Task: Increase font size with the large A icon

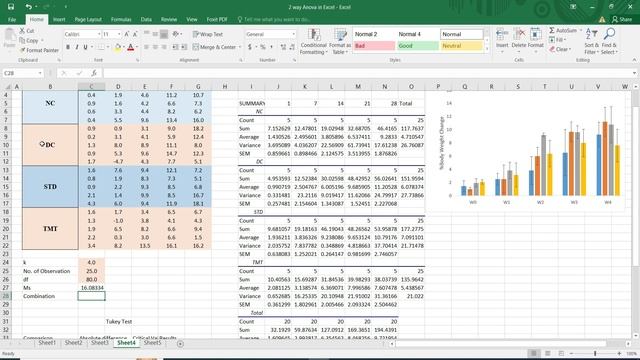Action: click(127, 34)
